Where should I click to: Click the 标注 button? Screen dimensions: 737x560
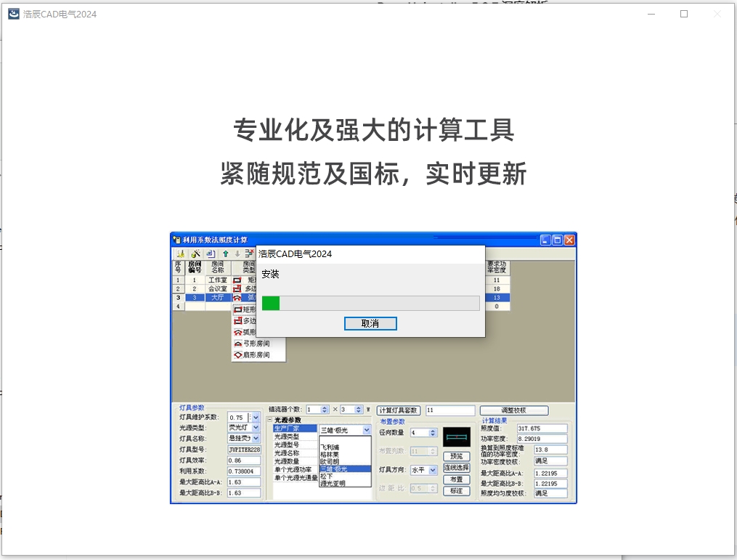[457, 491]
